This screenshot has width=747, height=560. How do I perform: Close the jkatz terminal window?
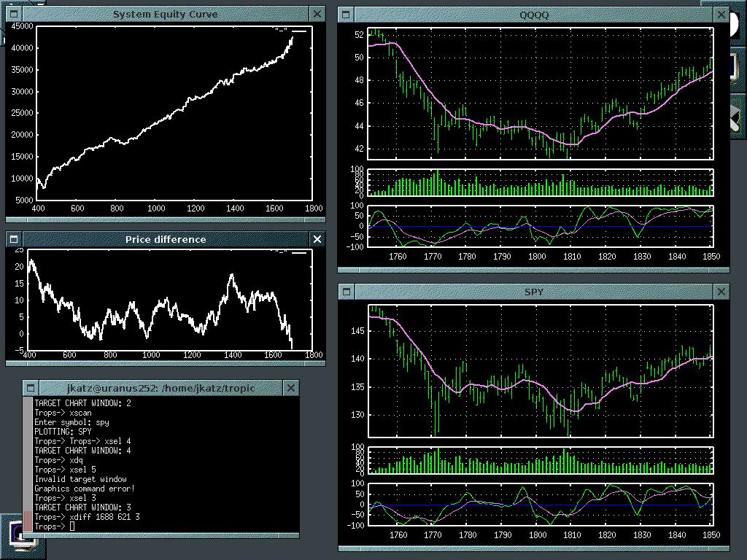coord(291,388)
